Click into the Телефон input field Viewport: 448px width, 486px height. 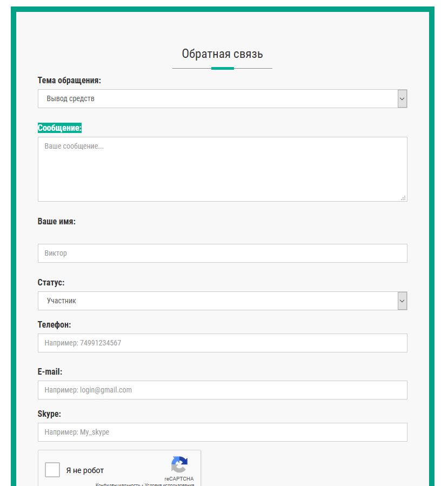pos(222,343)
